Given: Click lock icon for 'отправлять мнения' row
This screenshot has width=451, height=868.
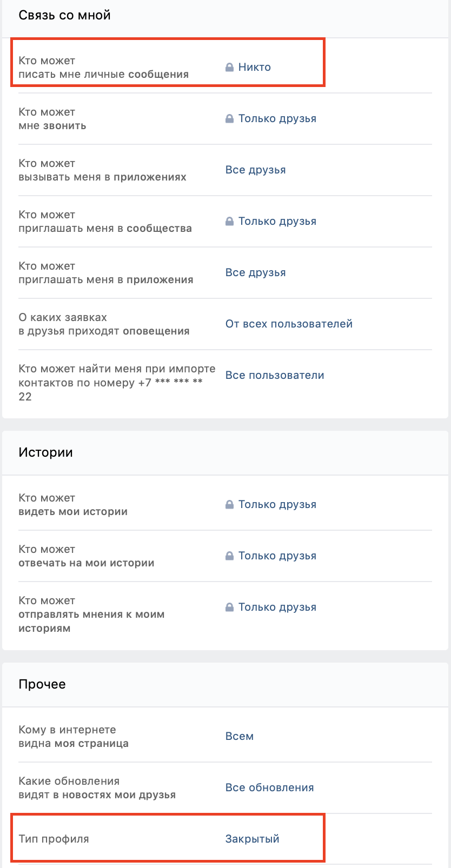Looking at the screenshot, I should (x=229, y=607).
